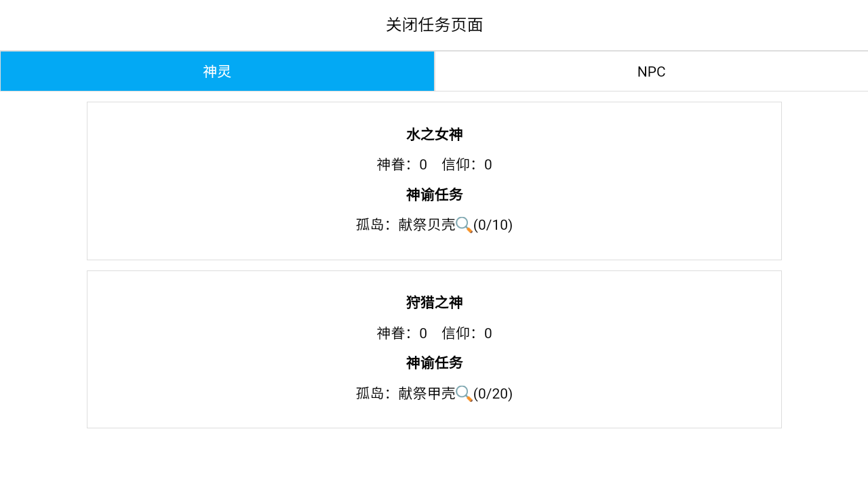This screenshot has height=488, width=868.
Task: Click the quest text 孤岛：献祭贝壳
Action: (404, 225)
